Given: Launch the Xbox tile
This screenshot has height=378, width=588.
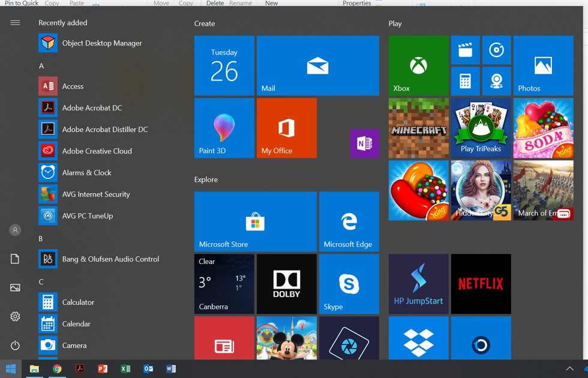Looking at the screenshot, I should click(x=419, y=65).
